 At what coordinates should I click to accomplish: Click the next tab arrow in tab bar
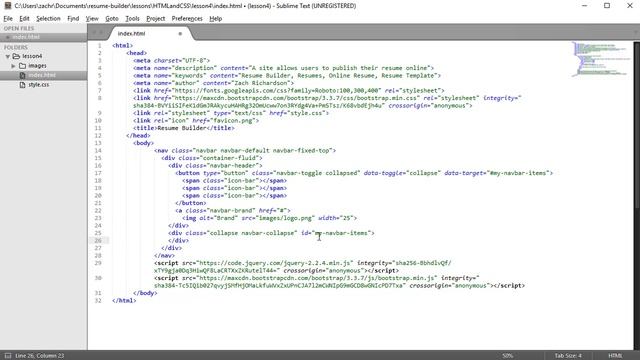pyautogui.click(x=101, y=33)
